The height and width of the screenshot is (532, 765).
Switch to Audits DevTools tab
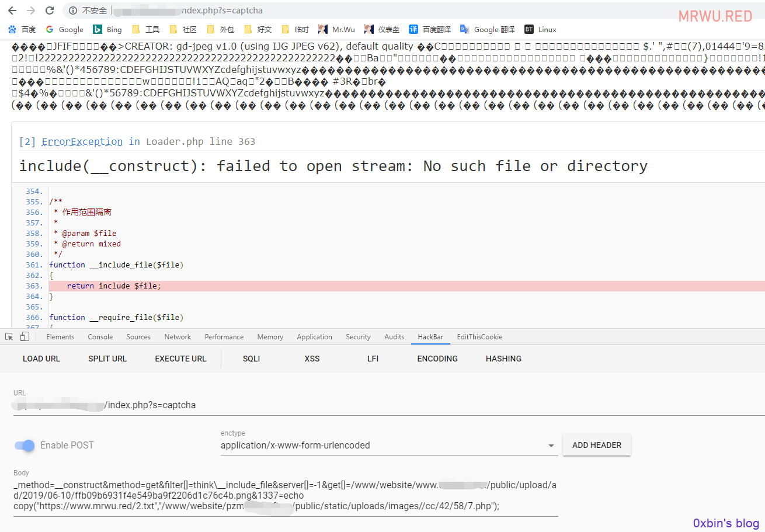tap(394, 337)
